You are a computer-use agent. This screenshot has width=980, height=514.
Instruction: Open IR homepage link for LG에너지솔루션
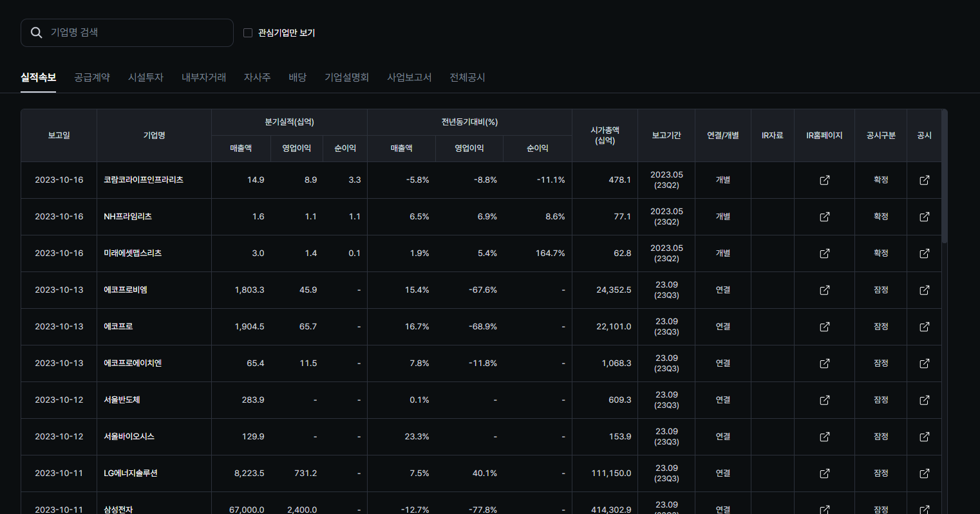tap(824, 473)
